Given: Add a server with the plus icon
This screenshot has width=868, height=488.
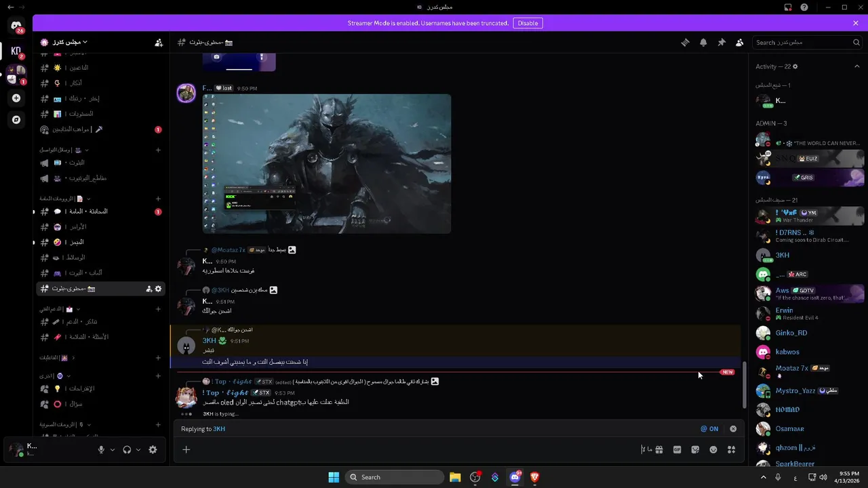Looking at the screenshot, I should (16, 98).
